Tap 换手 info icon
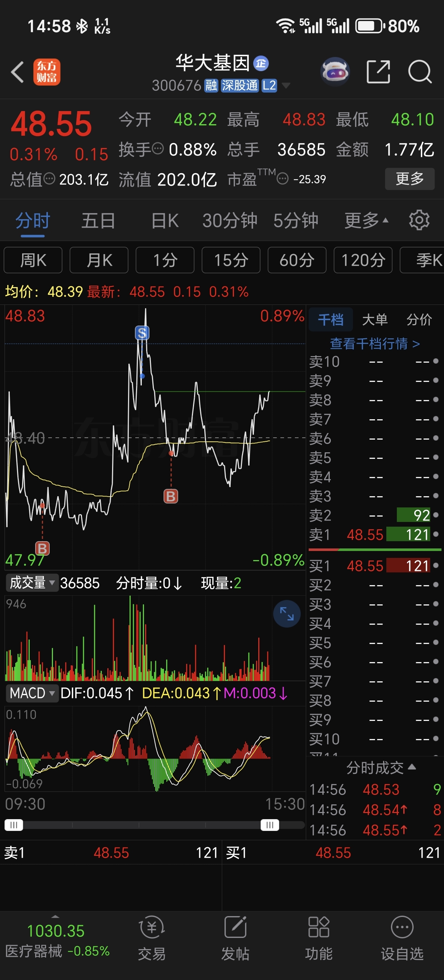This screenshot has width=444, height=980. pyautogui.click(x=158, y=148)
